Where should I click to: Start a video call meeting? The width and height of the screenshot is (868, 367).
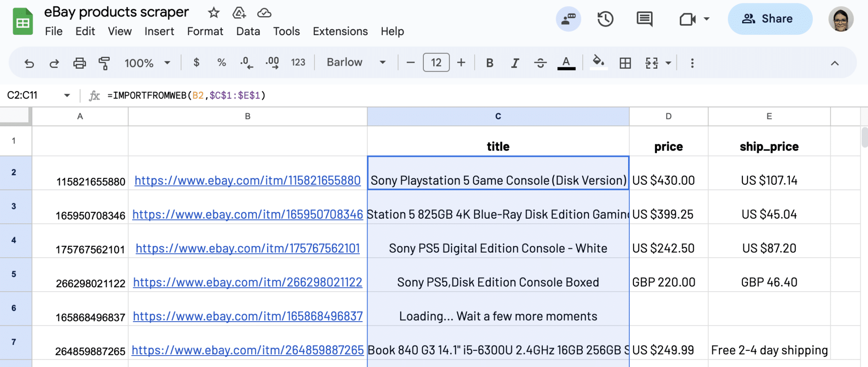point(687,19)
